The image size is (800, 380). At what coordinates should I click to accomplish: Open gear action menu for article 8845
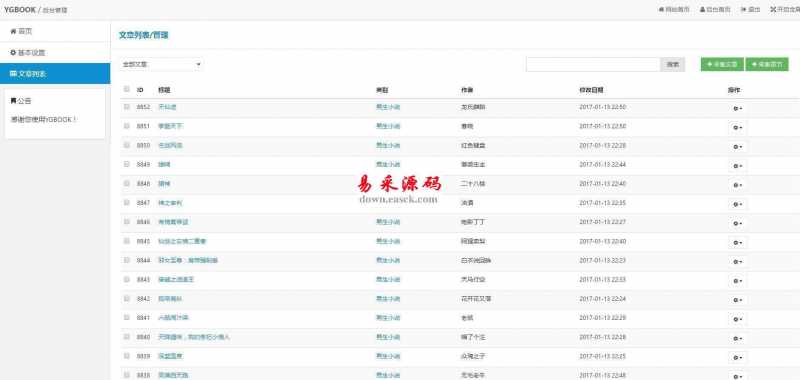pos(737,242)
